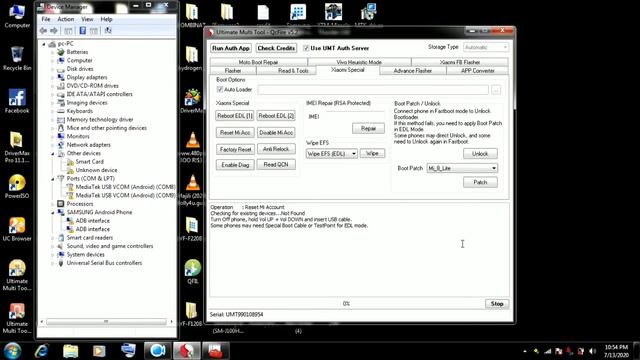Click the network signal tray icon
Screen dimensions: 640x360
click(x=547, y=351)
